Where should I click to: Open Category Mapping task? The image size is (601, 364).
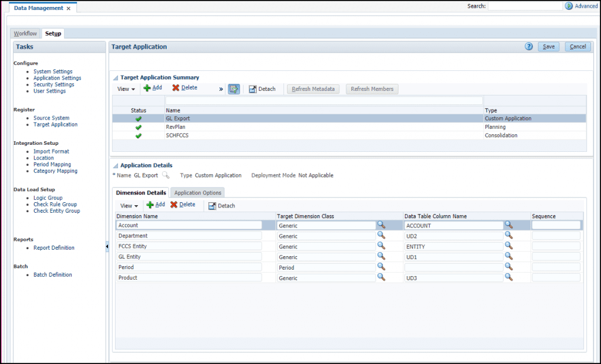55,171
